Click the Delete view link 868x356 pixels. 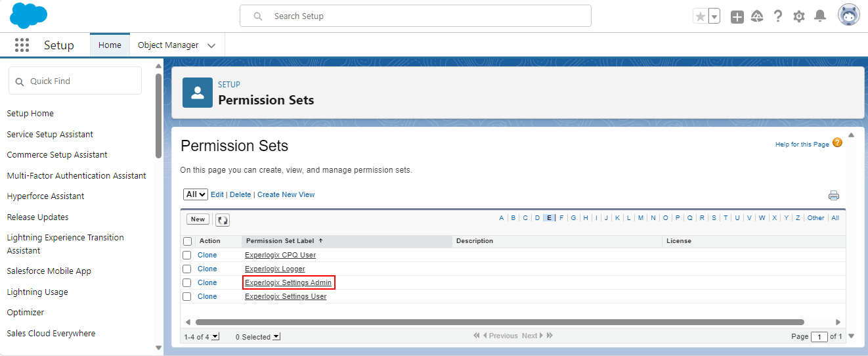coord(240,194)
